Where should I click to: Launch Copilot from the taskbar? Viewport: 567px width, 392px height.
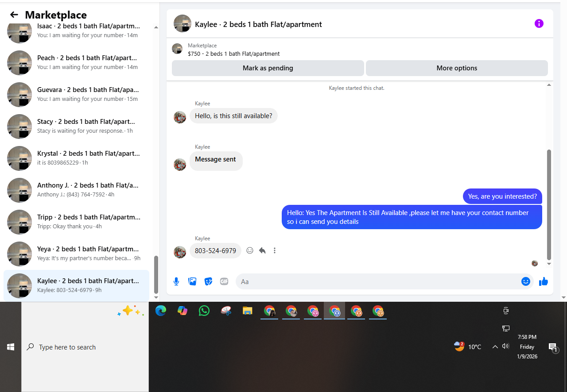[183, 311]
